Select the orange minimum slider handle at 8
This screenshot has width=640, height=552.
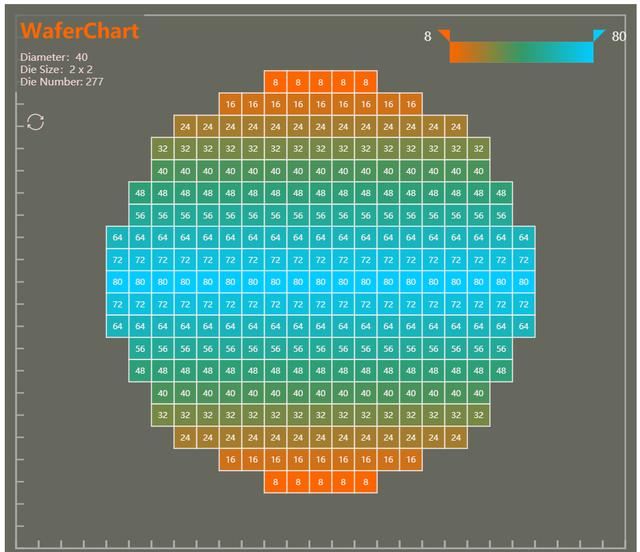[444, 35]
